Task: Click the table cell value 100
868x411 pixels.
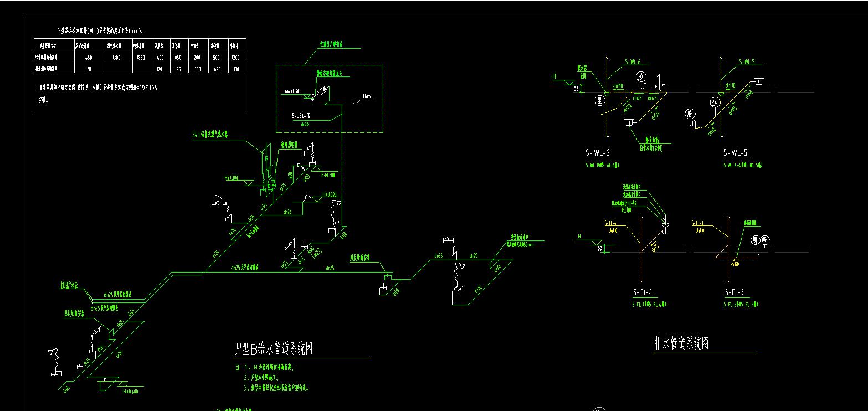Action: 237,69
